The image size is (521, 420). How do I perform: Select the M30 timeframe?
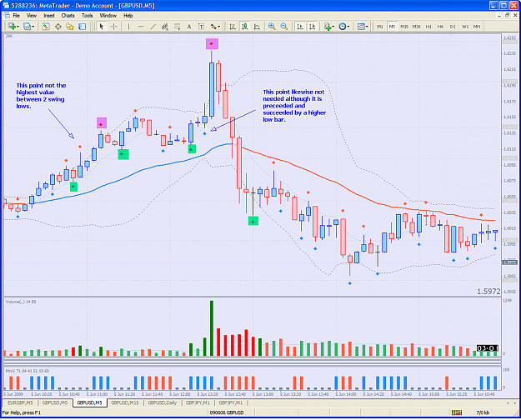click(x=416, y=27)
